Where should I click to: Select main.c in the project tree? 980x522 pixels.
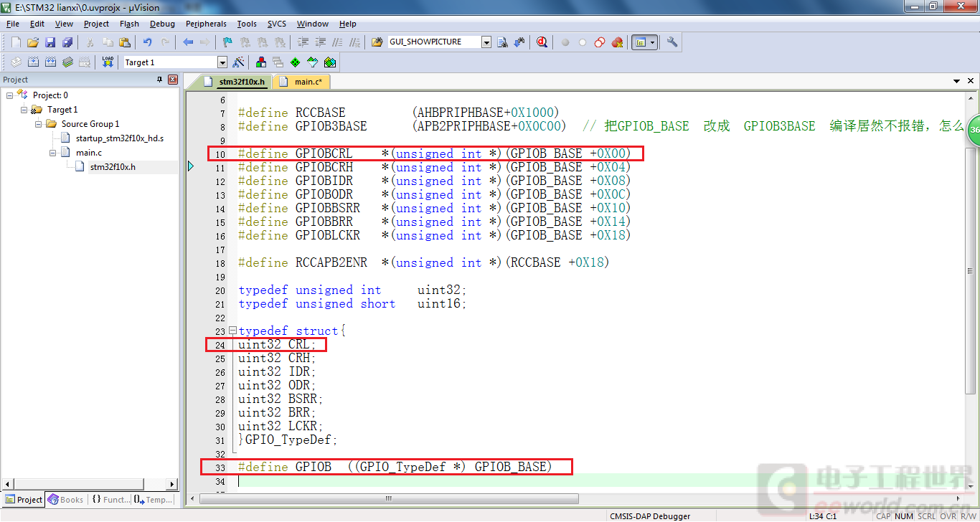tap(89, 153)
